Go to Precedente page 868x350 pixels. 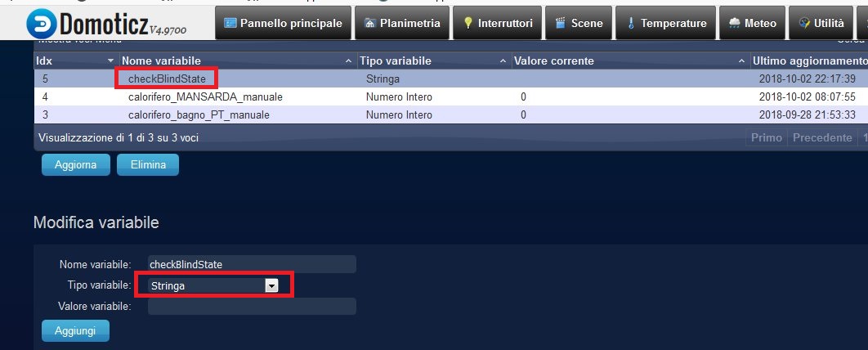tap(822, 137)
